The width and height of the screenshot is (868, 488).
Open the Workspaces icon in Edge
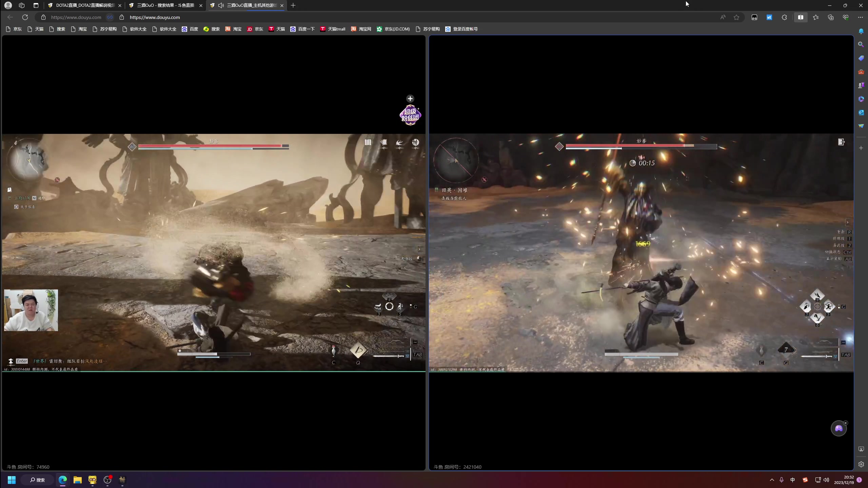(x=22, y=5)
